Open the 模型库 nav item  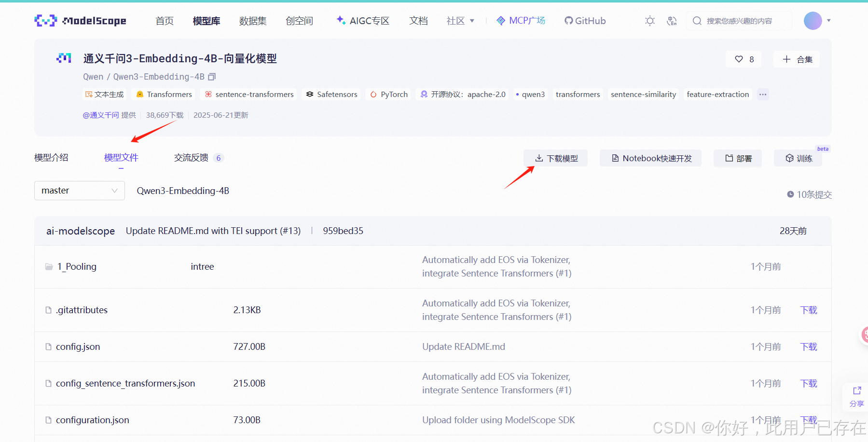(x=207, y=21)
